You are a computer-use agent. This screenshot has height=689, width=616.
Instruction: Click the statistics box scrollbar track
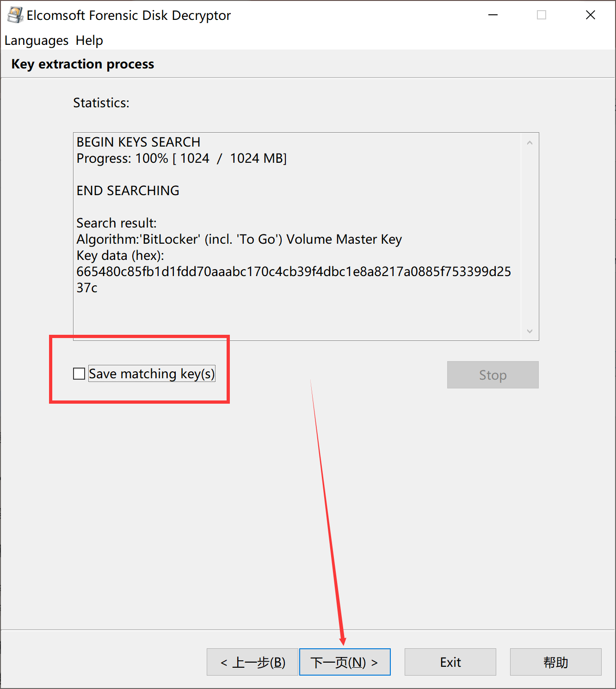pyautogui.click(x=530, y=237)
